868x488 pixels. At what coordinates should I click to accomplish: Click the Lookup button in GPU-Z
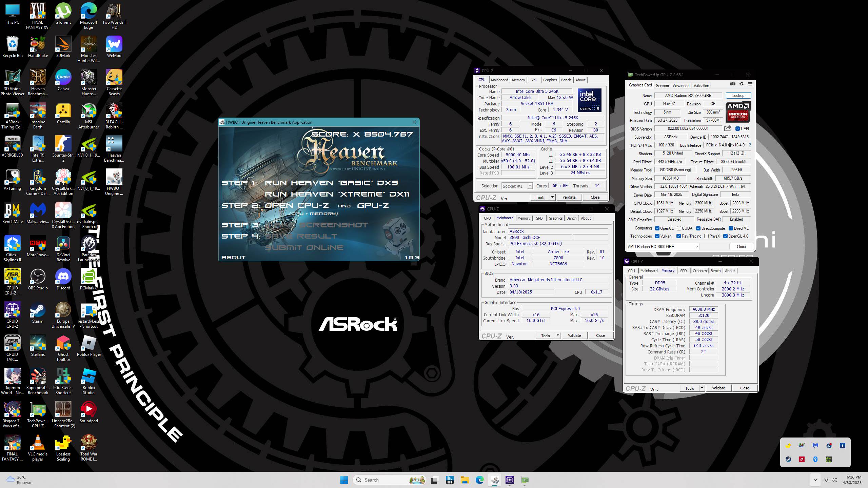pos(738,96)
